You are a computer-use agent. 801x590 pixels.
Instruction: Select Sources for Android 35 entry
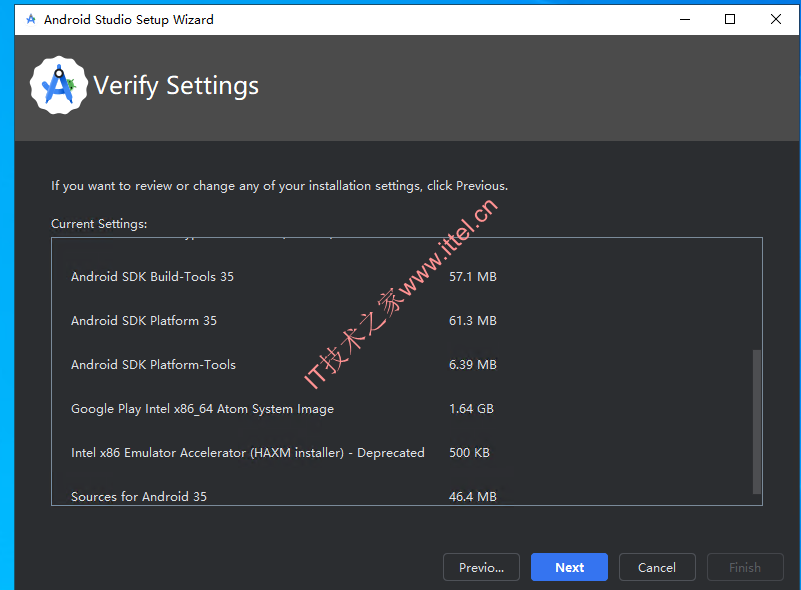tap(139, 497)
